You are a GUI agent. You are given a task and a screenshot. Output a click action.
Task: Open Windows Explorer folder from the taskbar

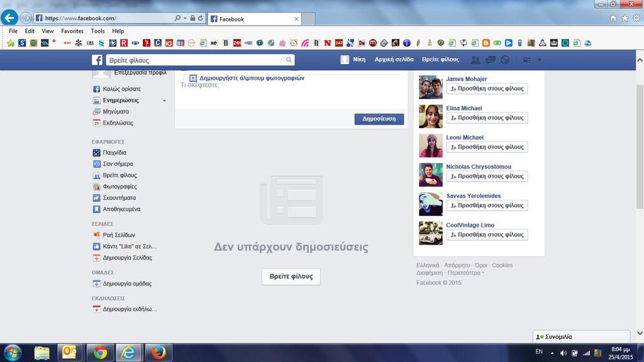(x=42, y=353)
